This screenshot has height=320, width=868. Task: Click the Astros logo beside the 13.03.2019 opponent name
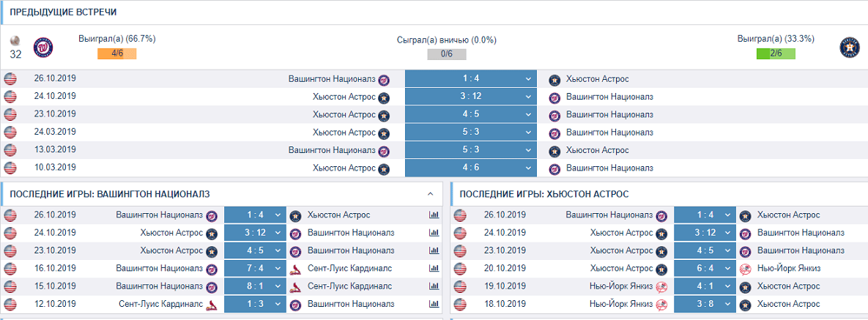pos(554,151)
